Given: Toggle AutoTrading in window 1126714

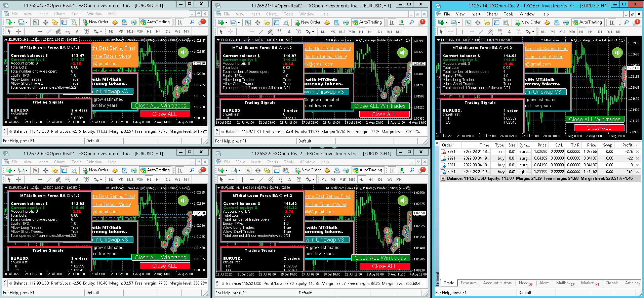Looking at the screenshot, I should coord(588,22).
